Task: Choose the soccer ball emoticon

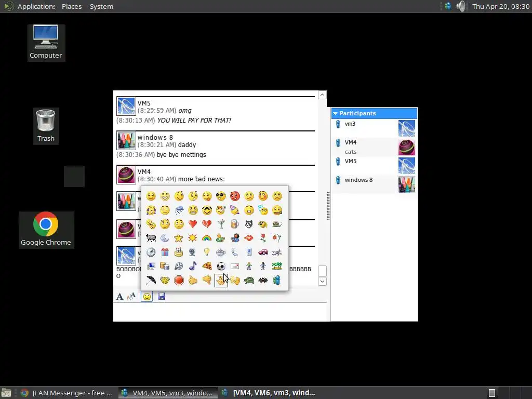Action: [221, 267]
